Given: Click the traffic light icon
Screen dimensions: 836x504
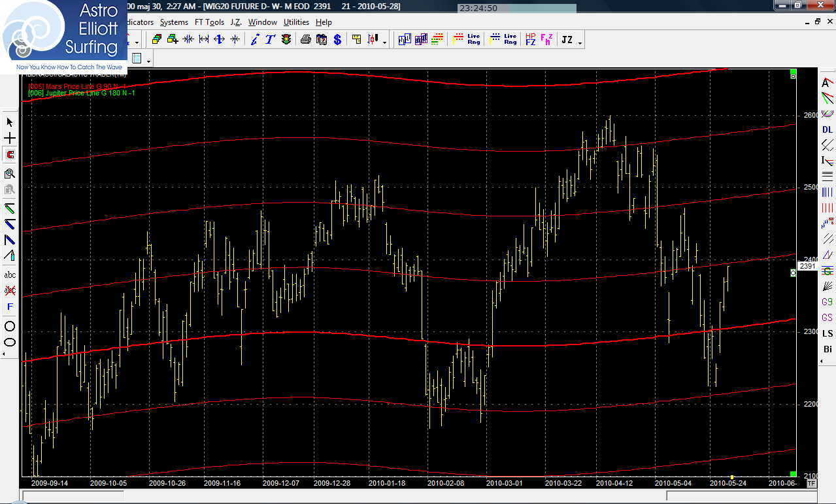Looking at the screenshot, I should tap(286, 39).
